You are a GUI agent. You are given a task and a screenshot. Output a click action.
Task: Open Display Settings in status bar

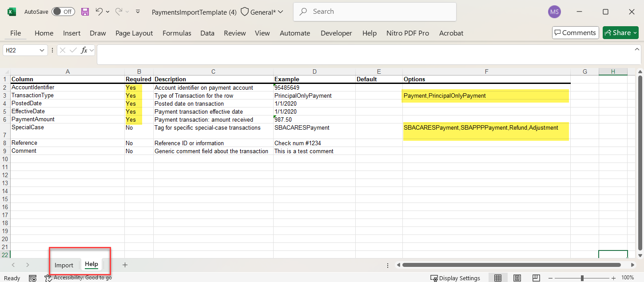pyautogui.click(x=455, y=278)
